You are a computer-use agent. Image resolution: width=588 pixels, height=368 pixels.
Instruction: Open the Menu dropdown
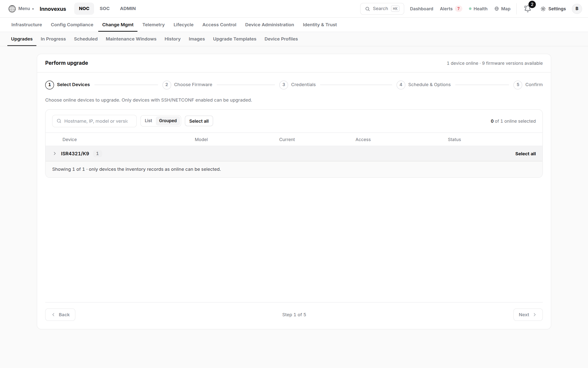(26, 9)
